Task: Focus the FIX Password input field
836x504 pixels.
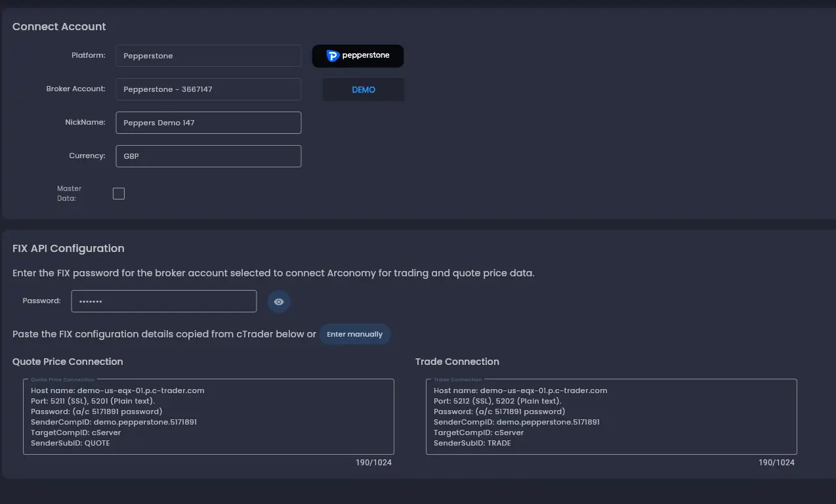Action: coord(163,301)
